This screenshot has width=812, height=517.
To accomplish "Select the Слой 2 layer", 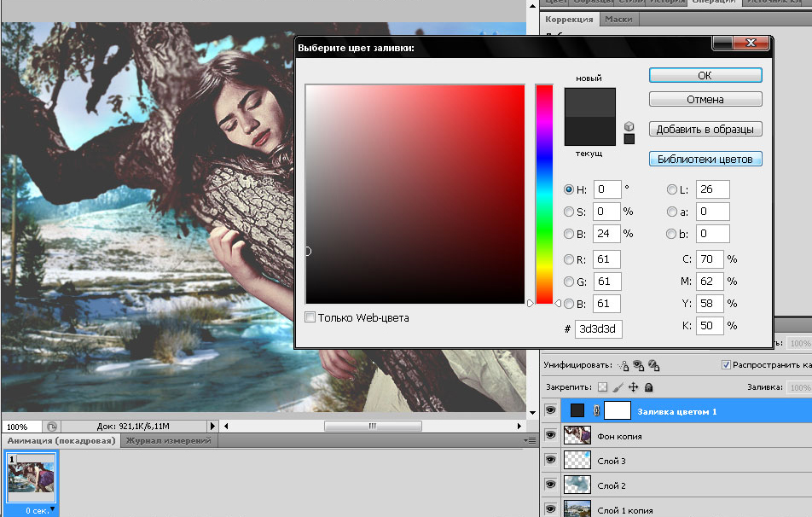I will point(676,485).
